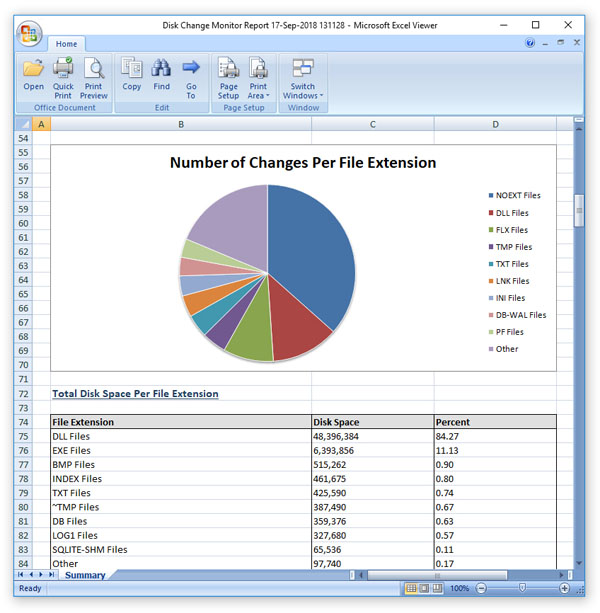Click the zoom out minus button
600x613 pixels.
(x=481, y=588)
